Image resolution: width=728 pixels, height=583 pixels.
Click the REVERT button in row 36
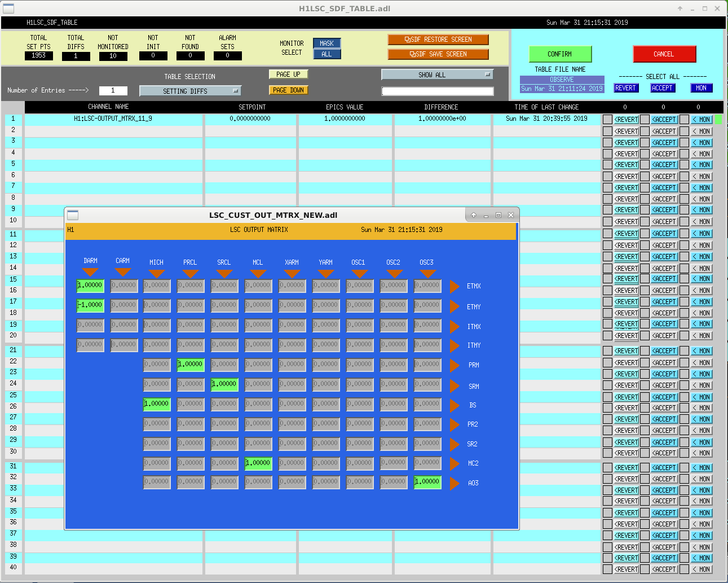coord(626,524)
